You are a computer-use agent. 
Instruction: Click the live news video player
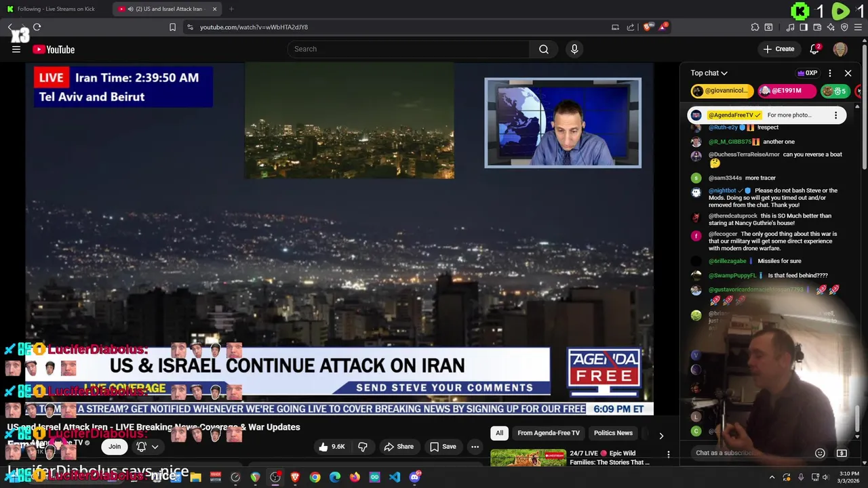click(x=339, y=239)
